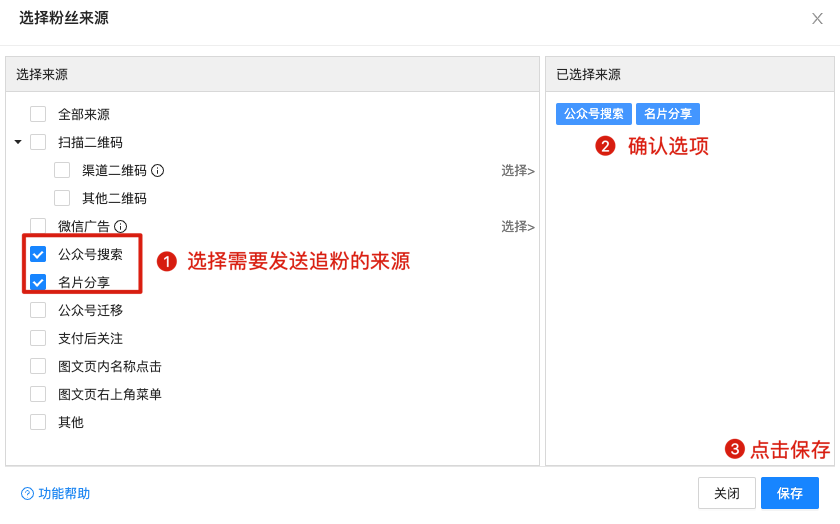
Task: Tick the 其他二维码 checkbox
Action: tap(62, 198)
